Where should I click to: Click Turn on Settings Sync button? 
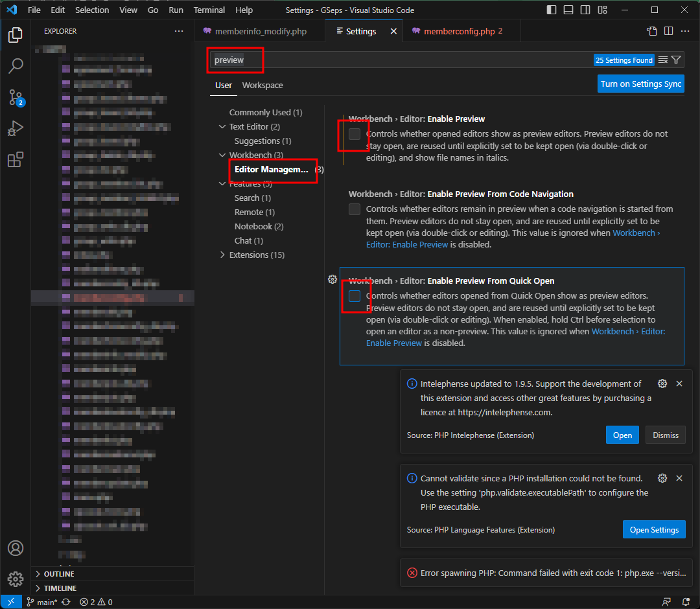pyautogui.click(x=640, y=84)
